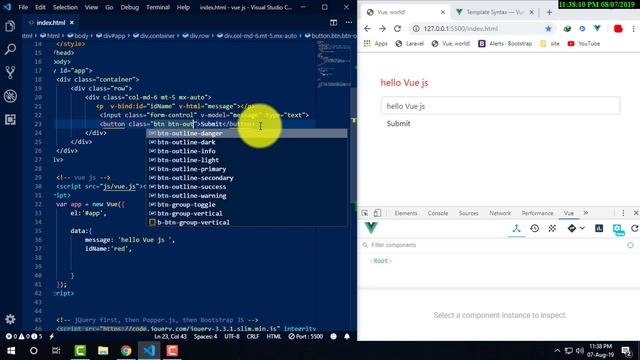Screen dimensions: 640x360
Task: Change indentation via Spaces: 4
Action: tap(205, 336)
